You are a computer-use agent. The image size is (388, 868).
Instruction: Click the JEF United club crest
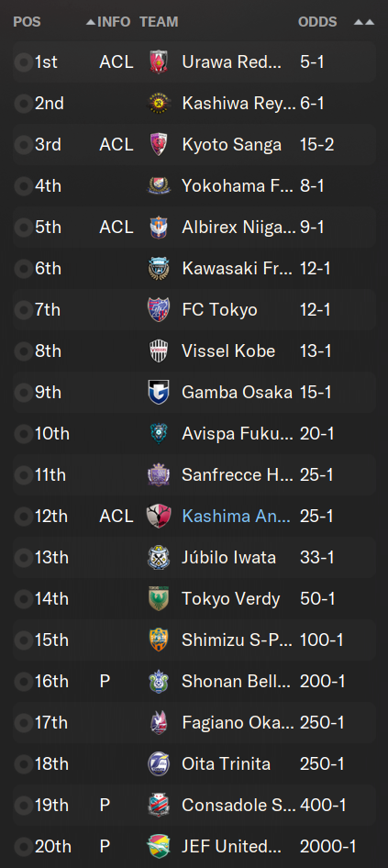159,846
